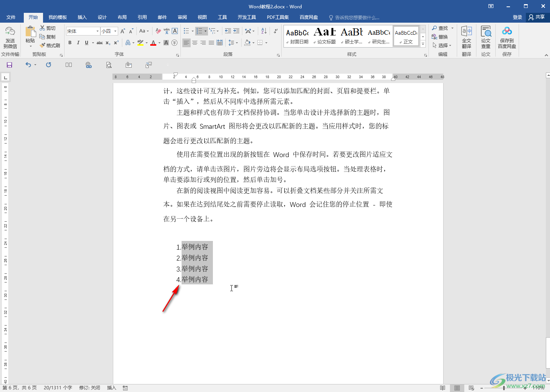Image resolution: width=550 pixels, height=392 pixels.
Task: Click the Grow Font icon
Action: coord(123,31)
